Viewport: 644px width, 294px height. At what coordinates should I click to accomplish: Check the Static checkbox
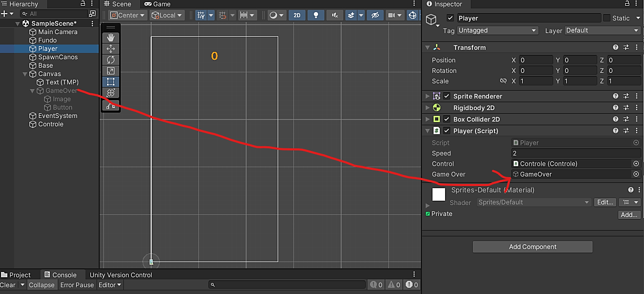[607, 18]
